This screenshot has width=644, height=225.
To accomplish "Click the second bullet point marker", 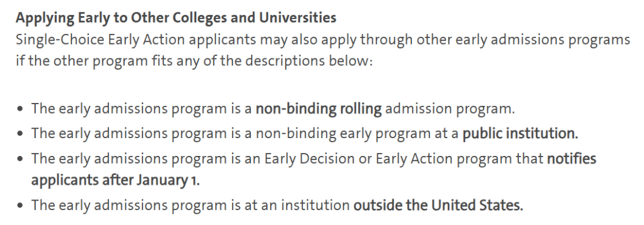I will tap(20, 135).
